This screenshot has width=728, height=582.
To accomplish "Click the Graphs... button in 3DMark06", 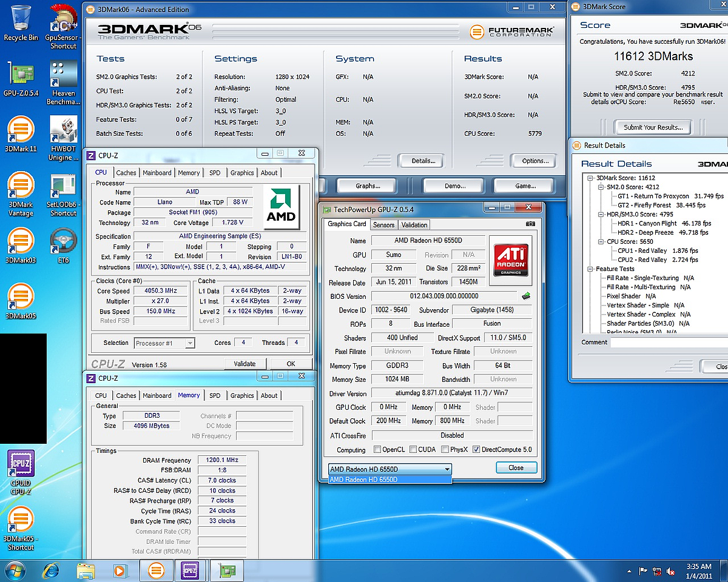I will (368, 186).
